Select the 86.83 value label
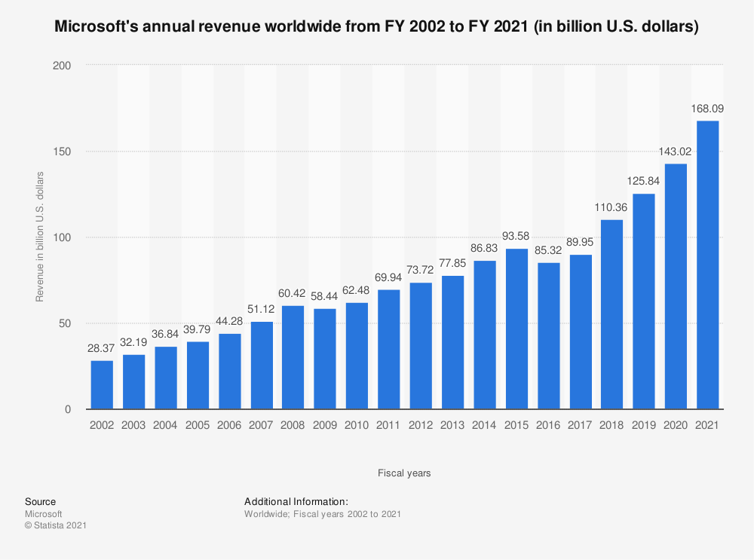Image resolution: width=754 pixels, height=560 pixels. coord(484,248)
